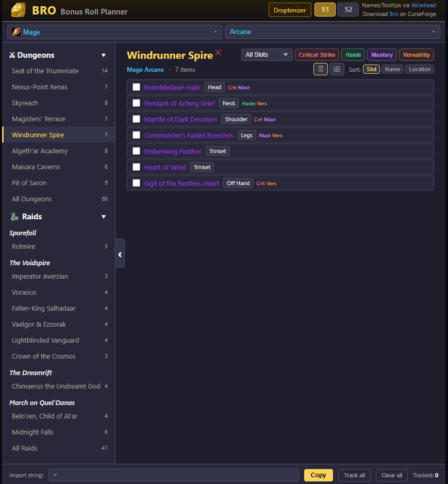This screenshot has width=448, height=484.
Task: Open Sigil of the Restless Heart link
Action: click(181, 183)
